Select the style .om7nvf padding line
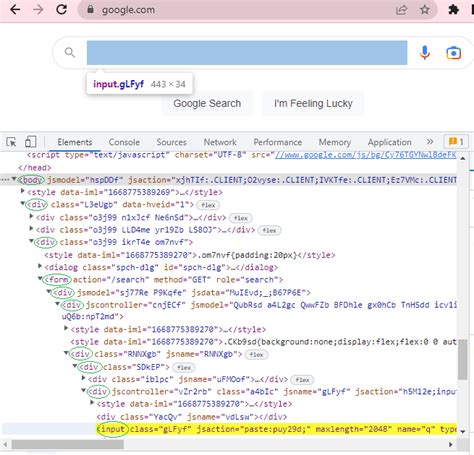Screen dimensions: 474x455 coord(190,255)
